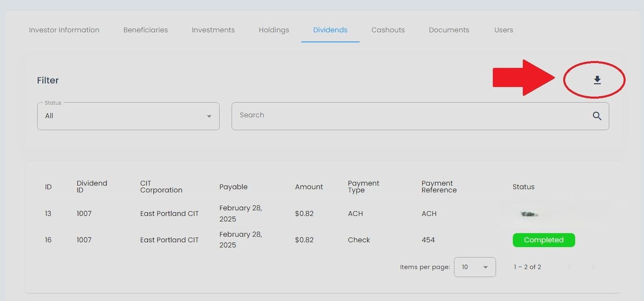
Task: View the Holdings tab
Action: (x=274, y=30)
